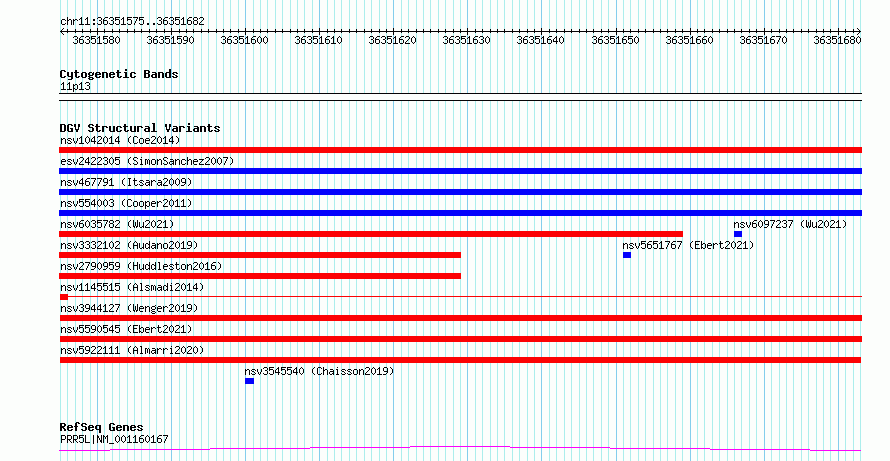Click nsv554003 (Cooper2011) label
The width and height of the screenshot is (890, 461).
pyautogui.click(x=126, y=203)
